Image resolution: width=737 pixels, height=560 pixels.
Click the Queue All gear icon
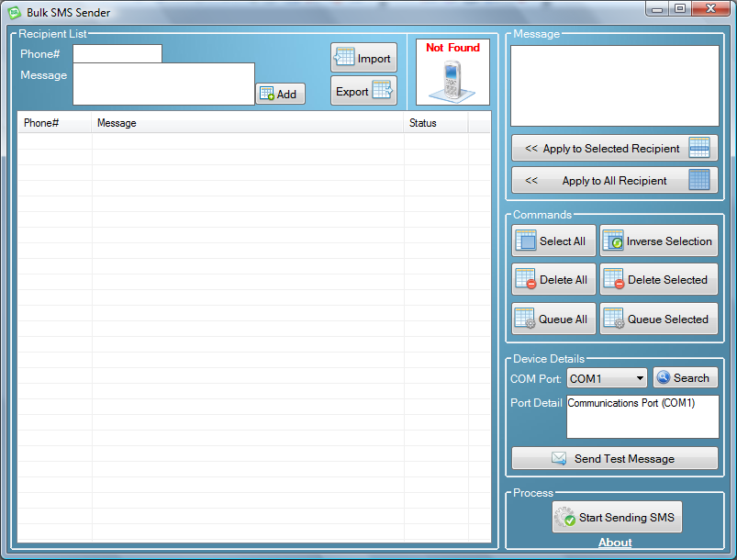(525, 318)
